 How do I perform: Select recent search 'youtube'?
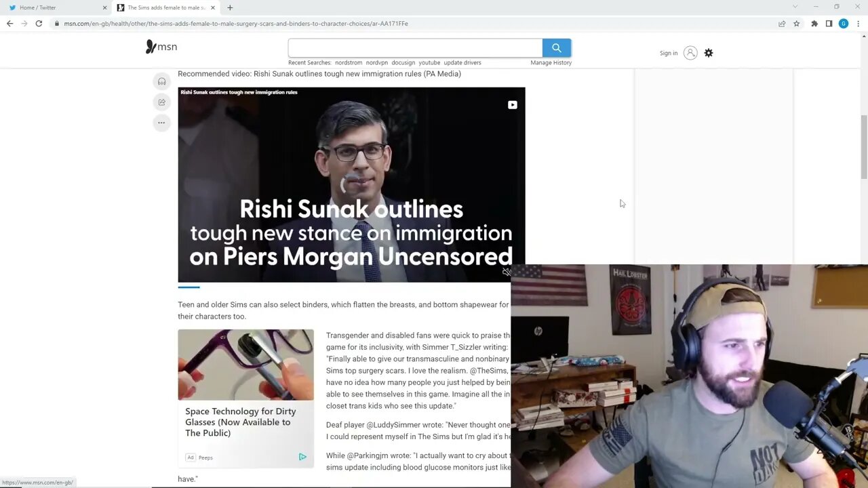(429, 62)
